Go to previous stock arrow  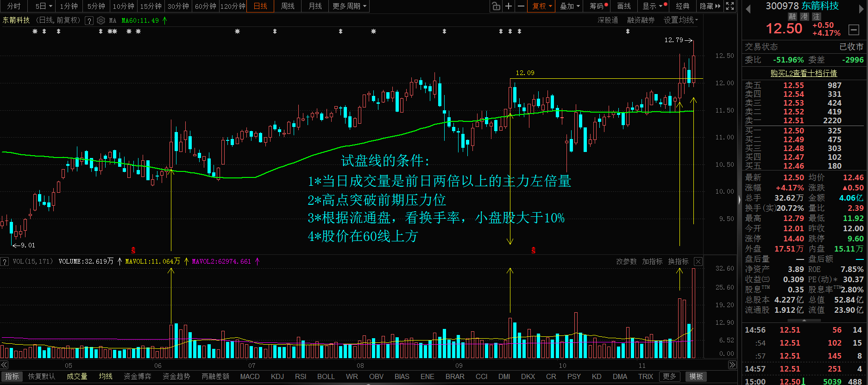pyautogui.click(x=748, y=9)
